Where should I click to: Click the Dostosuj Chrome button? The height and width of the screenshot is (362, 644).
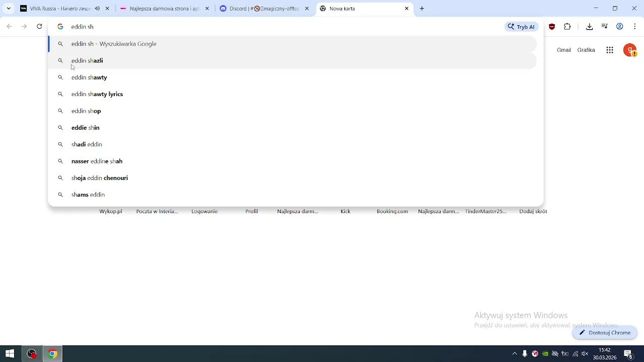605,333
